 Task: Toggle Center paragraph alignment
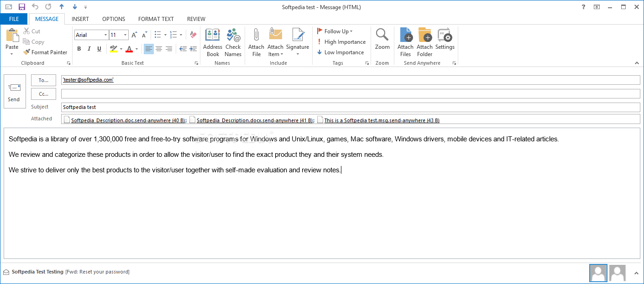tap(159, 49)
